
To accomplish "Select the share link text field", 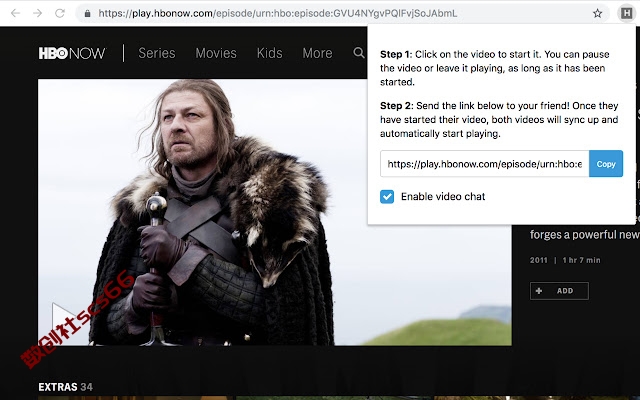I will 484,164.
